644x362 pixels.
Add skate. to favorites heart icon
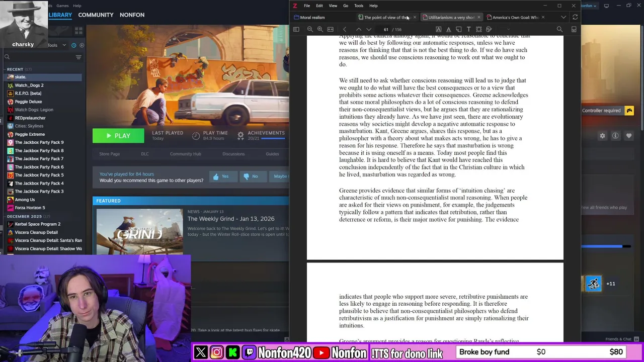click(629, 136)
